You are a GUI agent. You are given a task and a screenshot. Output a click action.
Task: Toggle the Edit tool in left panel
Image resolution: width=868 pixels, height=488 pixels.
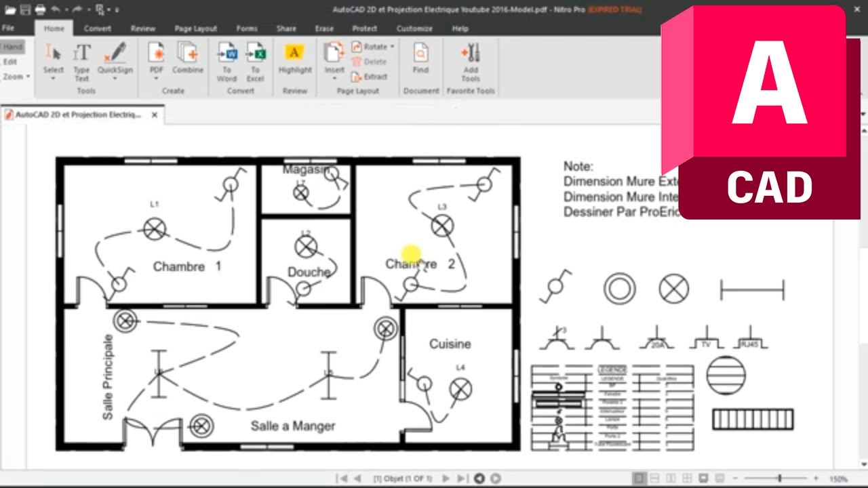point(11,62)
